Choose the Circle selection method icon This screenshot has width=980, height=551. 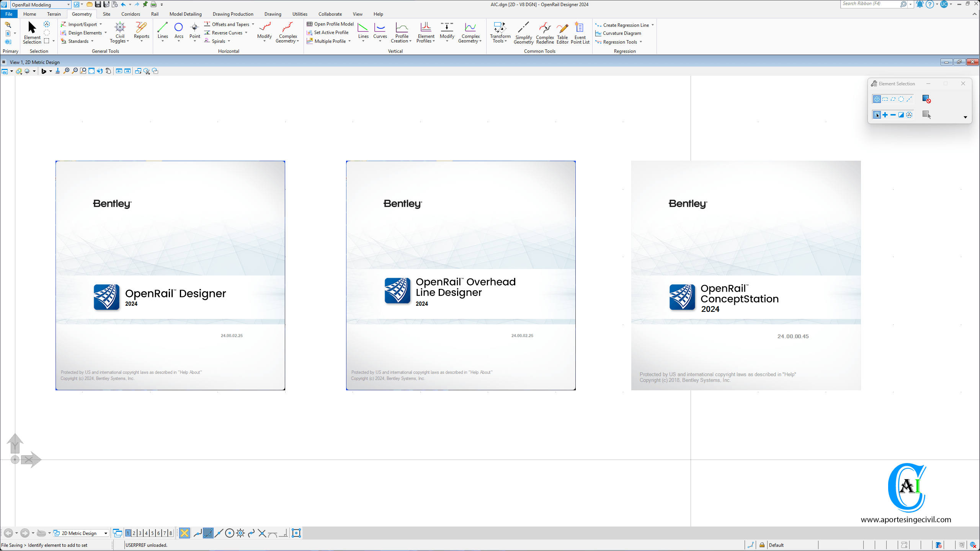[x=901, y=99]
